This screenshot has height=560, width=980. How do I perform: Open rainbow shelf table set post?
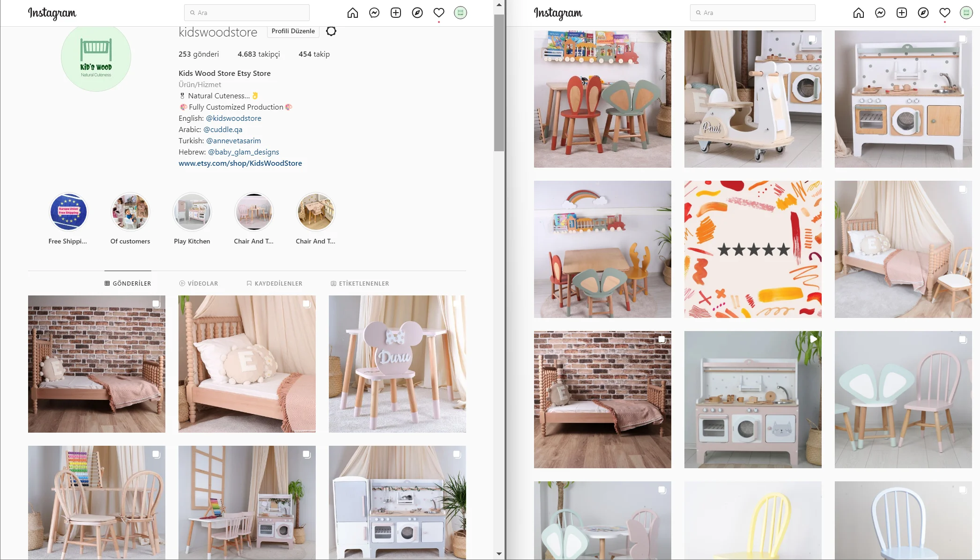602,249
